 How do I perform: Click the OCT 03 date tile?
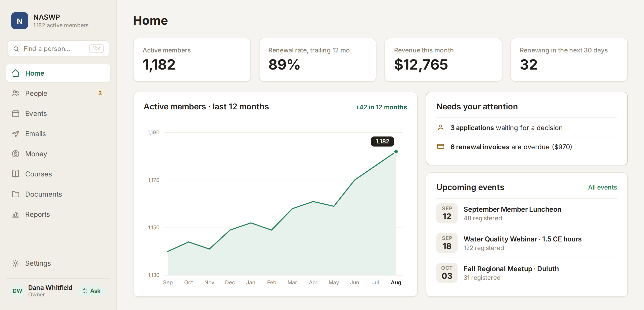coord(447,273)
